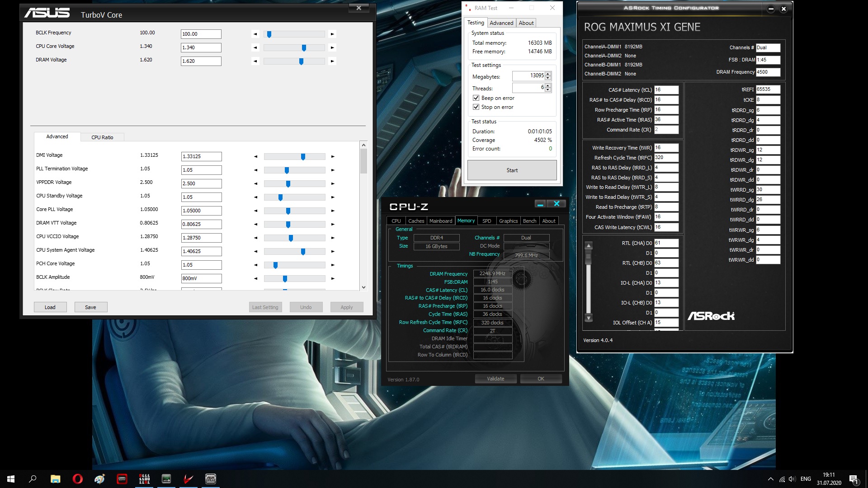868x488 pixels.
Task: Click Validate button in CPU-Z
Action: click(495, 379)
